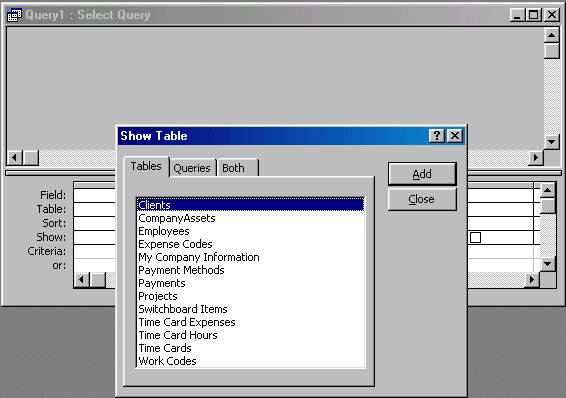Select the Payment Methods table
Screen dimensions: 566x398
pos(251,270)
